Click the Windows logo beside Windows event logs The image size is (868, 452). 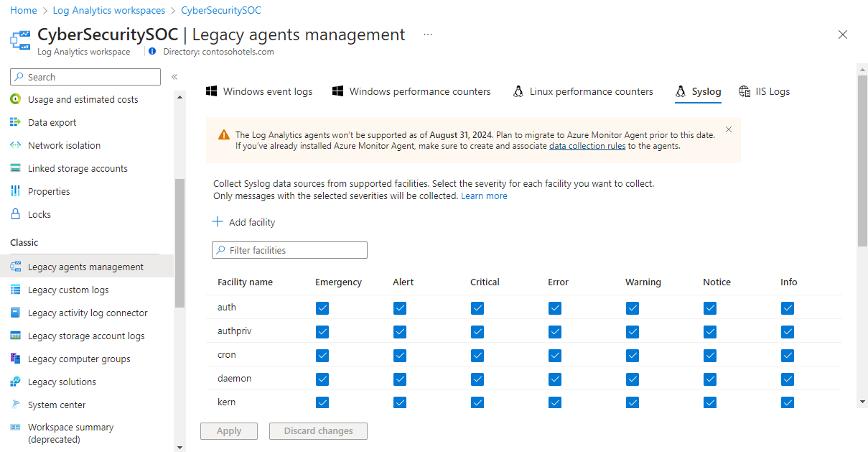pos(212,91)
